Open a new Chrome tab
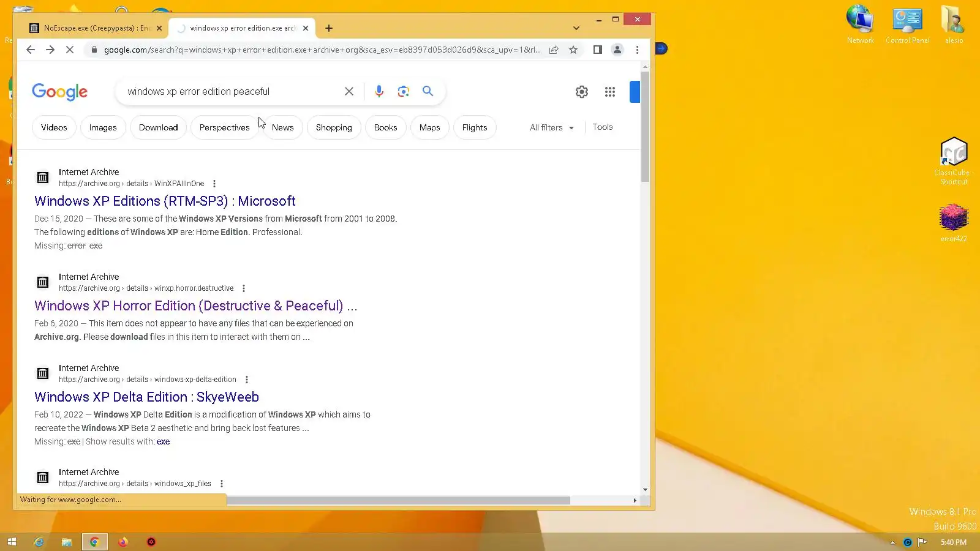This screenshot has height=551, width=980. pyautogui.click(x=329, y=28)
